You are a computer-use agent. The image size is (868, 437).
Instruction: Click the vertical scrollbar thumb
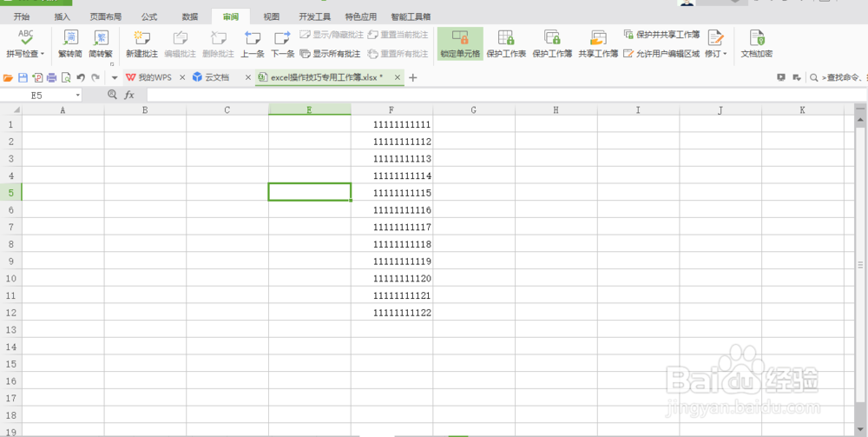pyautogui.click(x=859, y=265)
